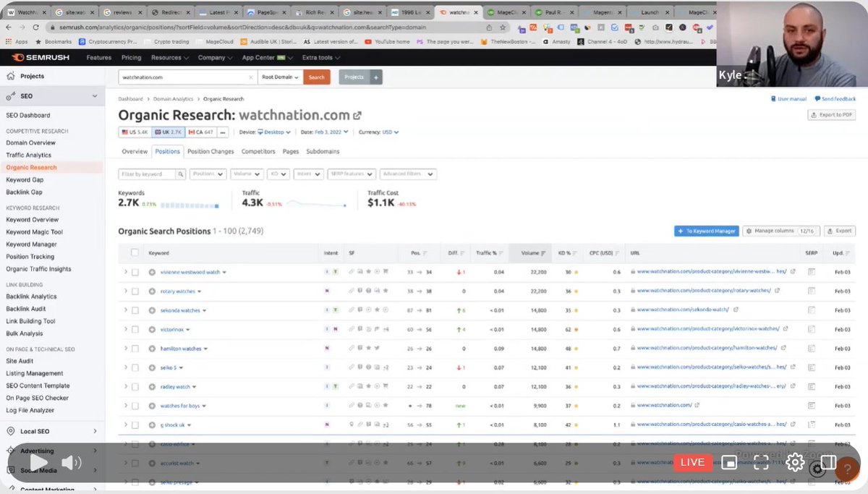Check the 'rotary watches' row checkbox
868x494 pixels.
click(135, 291)
